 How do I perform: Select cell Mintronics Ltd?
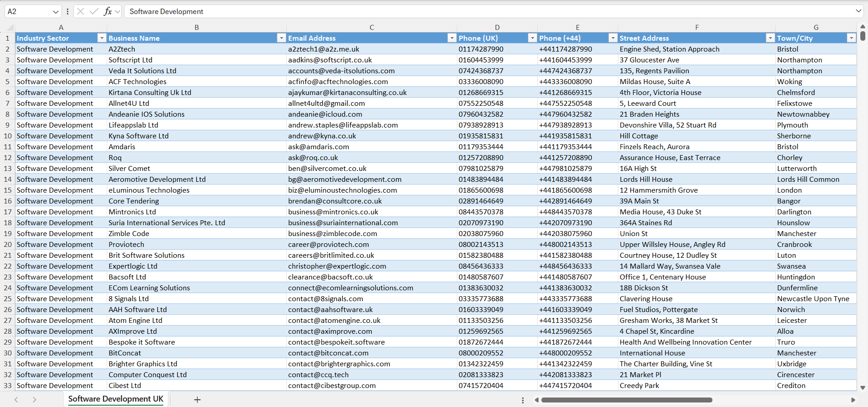pyautogui.click(x=196, y=212)
